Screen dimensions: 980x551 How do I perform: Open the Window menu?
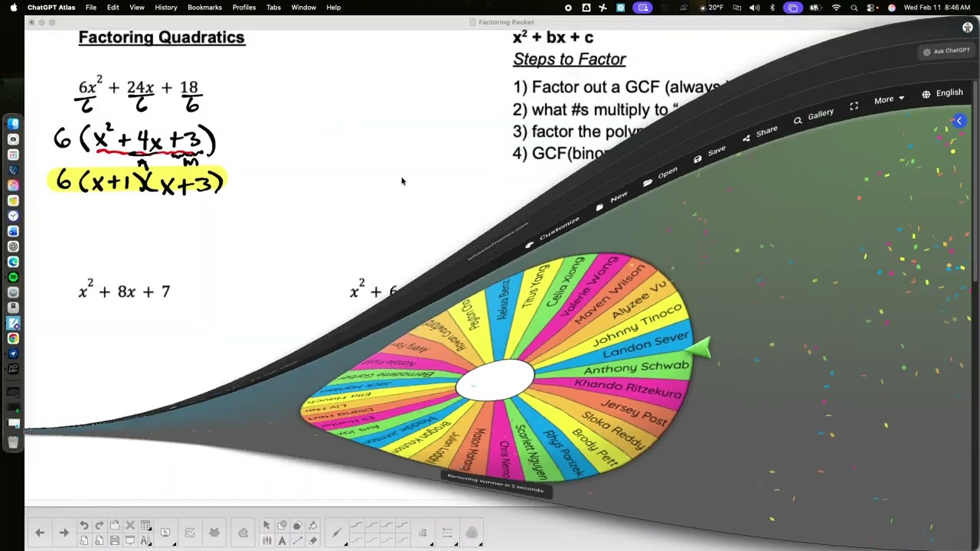click(304, 8)
